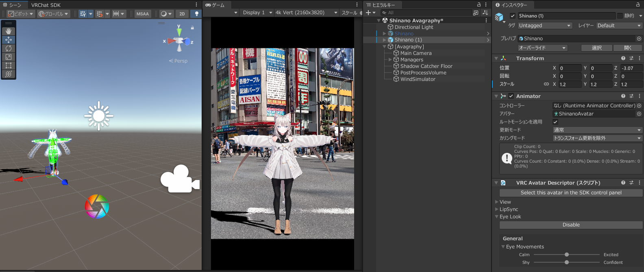
Task: Open the Default layer dropdown
Action: pos(619,26)
